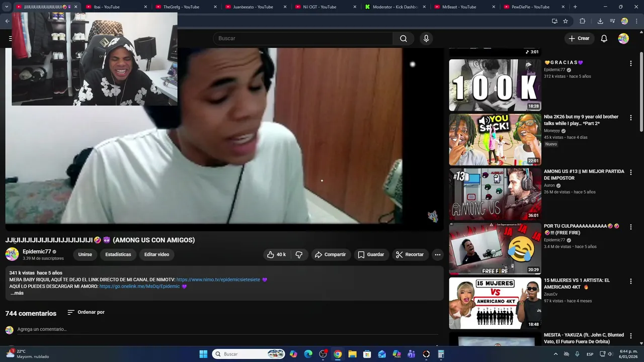Open options menu for GRACIAS video
The height and width of the screenshot is (362, 644).
pos(630,63)
